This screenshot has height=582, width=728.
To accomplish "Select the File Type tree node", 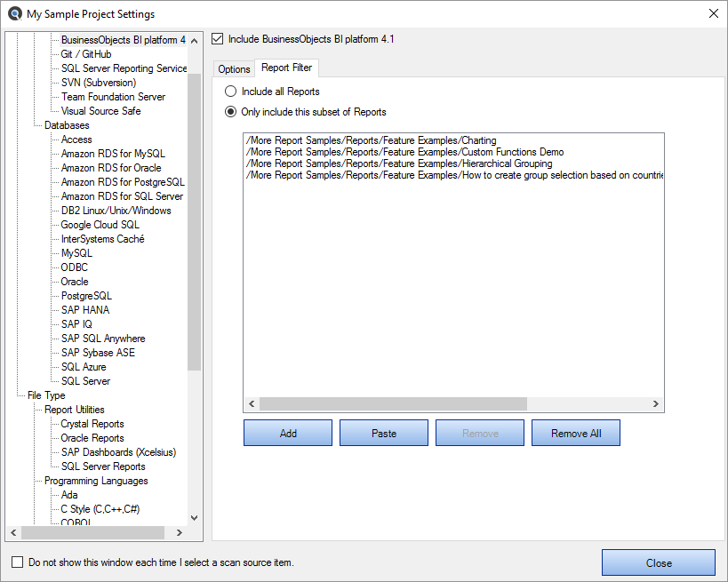I will [x=46, y=395].
